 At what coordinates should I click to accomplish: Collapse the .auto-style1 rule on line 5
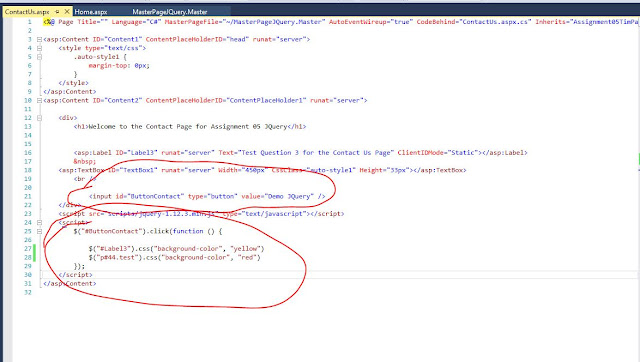point(39,57)
